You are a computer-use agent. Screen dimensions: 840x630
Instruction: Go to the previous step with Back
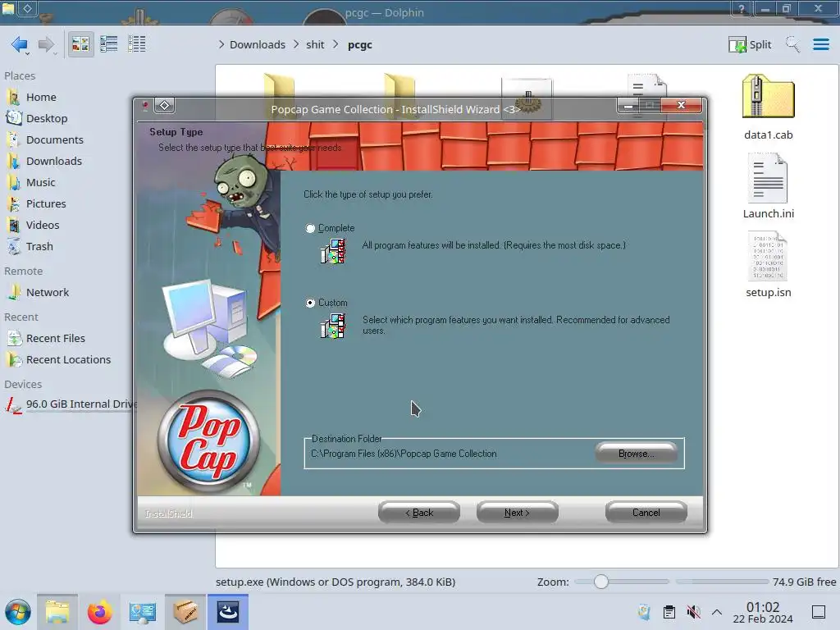point(419,513)
